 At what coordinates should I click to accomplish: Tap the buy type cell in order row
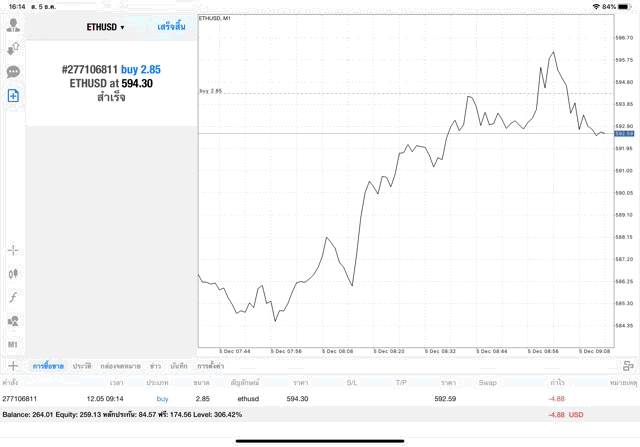coord(162,399)
